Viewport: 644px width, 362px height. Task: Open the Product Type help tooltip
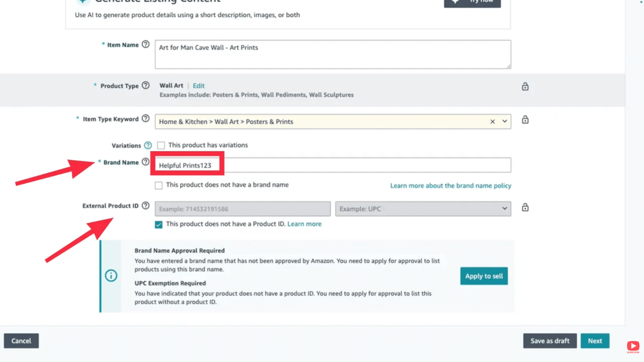(146, 86)
